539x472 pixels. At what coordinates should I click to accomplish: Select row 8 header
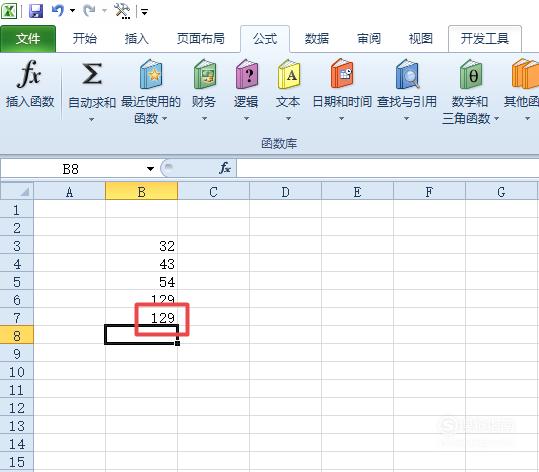pos(17,335)
